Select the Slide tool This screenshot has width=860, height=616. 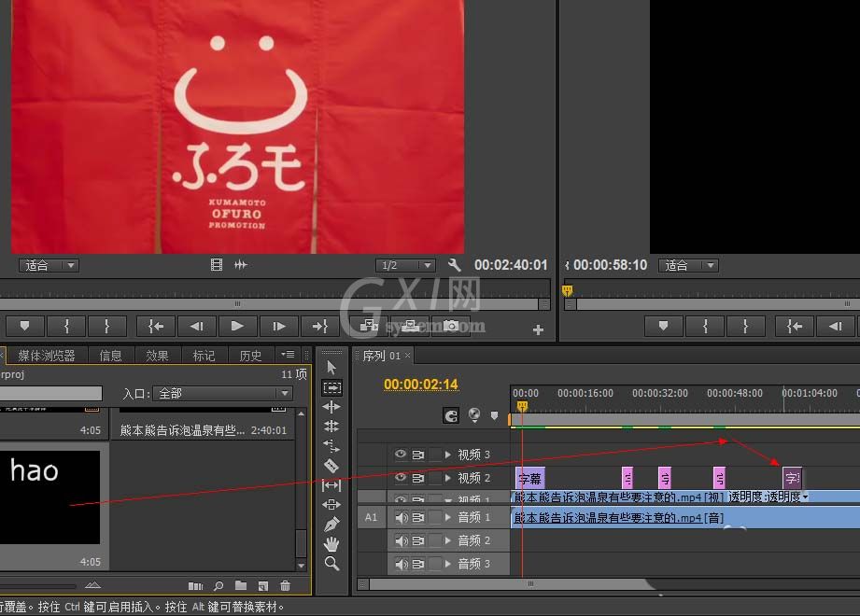331,504
